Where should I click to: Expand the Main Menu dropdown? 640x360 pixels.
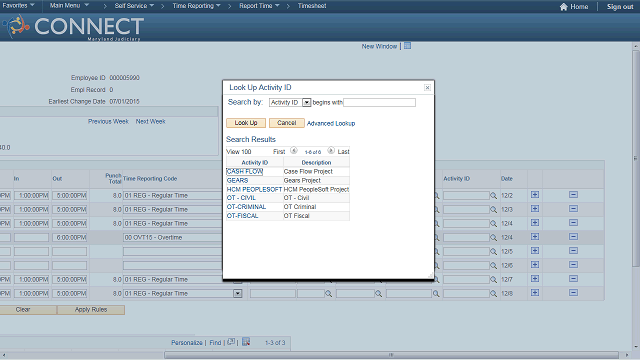[69, 6]
